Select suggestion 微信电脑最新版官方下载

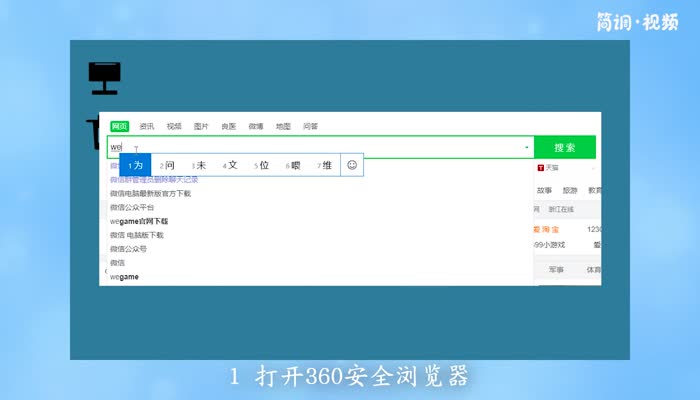tap(150, 193)
